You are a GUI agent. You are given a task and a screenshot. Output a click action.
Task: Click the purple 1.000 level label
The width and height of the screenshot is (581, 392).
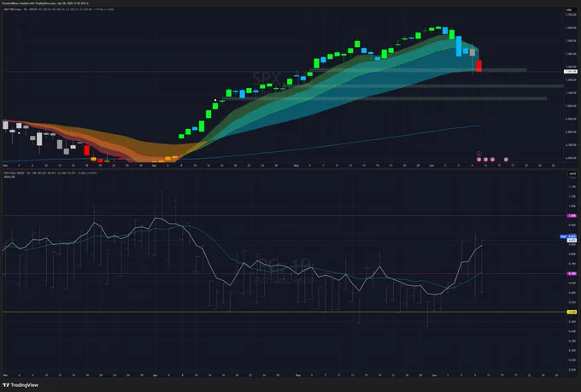coord(572,215)
